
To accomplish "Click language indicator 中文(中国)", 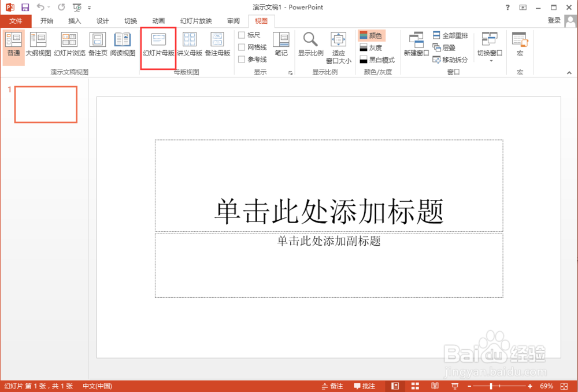I will pyautogui.click(x=97, y=386).
